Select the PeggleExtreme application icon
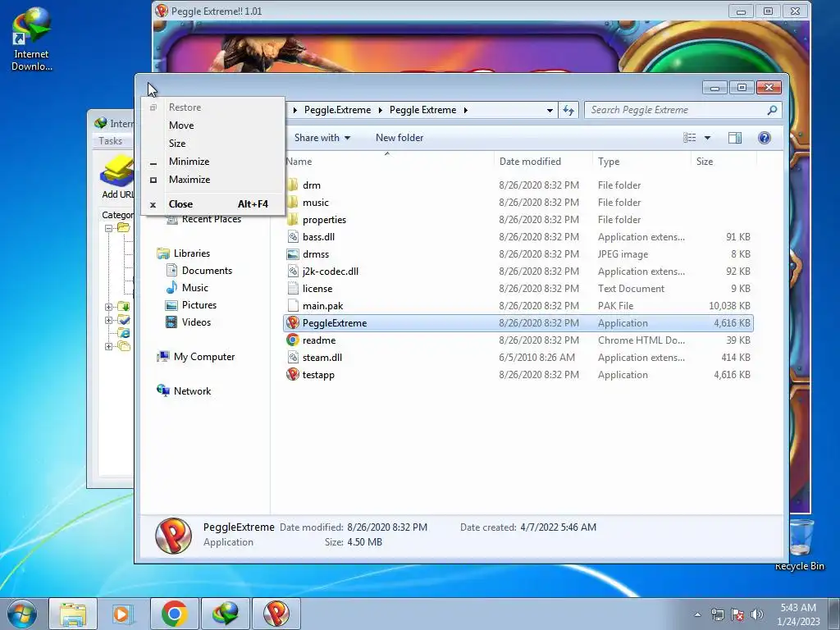The image size is (840, 630). pyautogui.click(x=293, y=323)
